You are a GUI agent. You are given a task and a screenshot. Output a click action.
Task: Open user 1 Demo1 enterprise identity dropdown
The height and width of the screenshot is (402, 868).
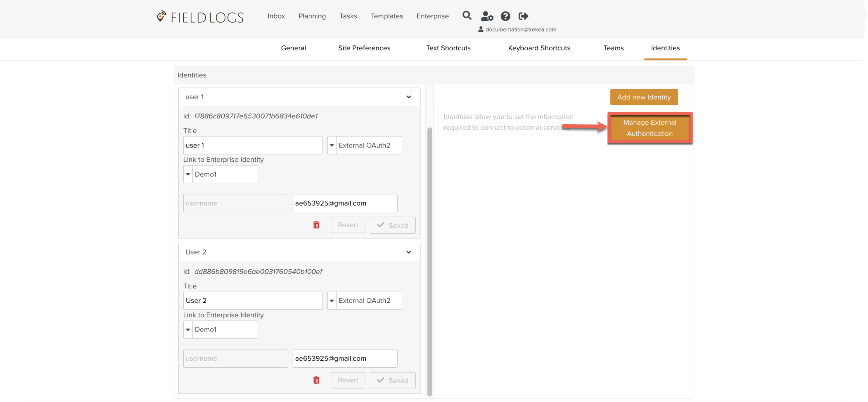(188, 174)
